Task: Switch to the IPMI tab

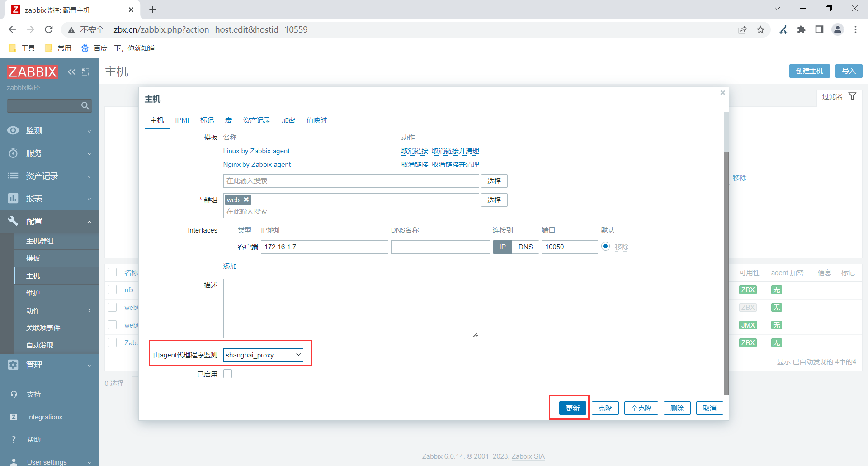Action: click(x=182, y=120)
